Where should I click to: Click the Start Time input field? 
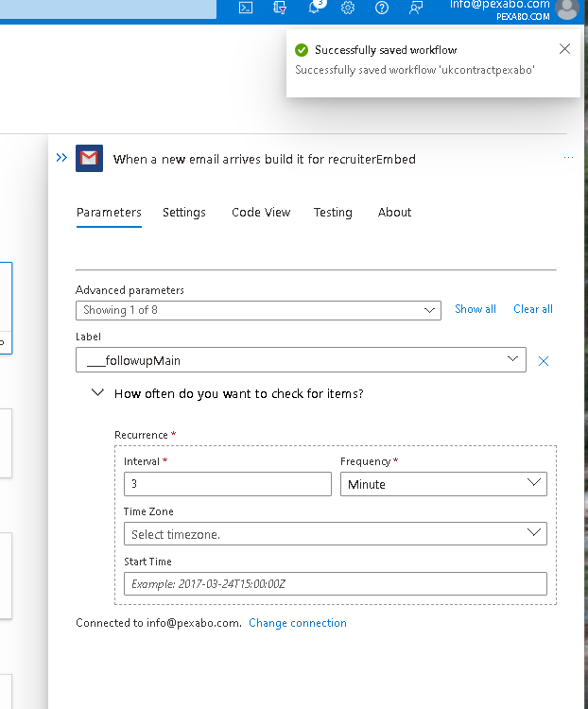click(336, 584)
